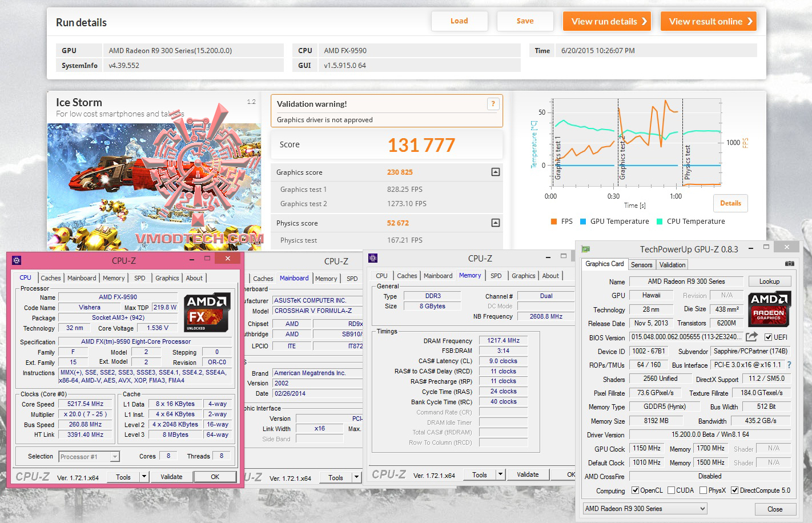The width and height of the screenshot is (812, 523).
Task: Click the arrow on View result online button
Action: point(750,21)
